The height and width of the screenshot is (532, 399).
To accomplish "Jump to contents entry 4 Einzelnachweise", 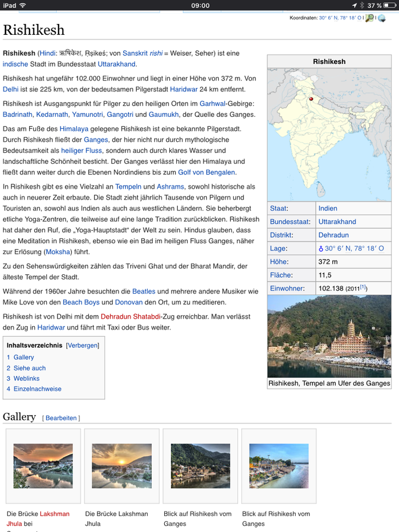I will coord(34,389).
